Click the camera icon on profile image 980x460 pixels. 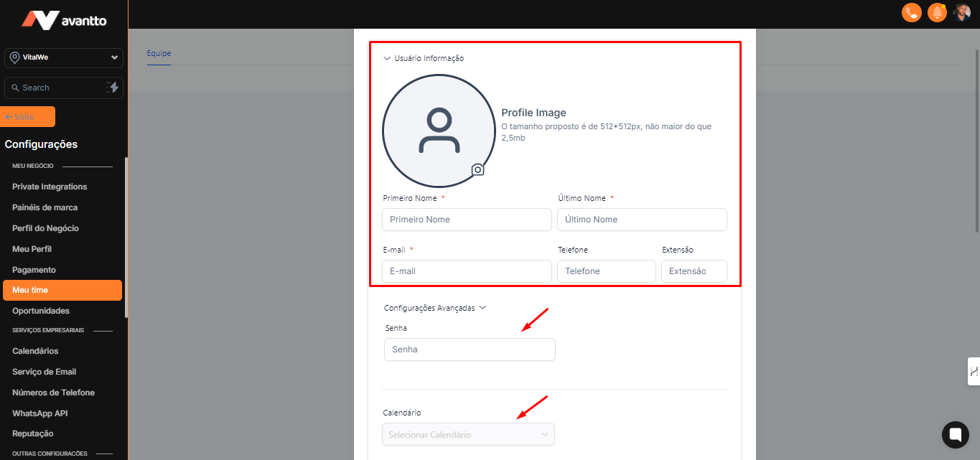coord(477,169)
